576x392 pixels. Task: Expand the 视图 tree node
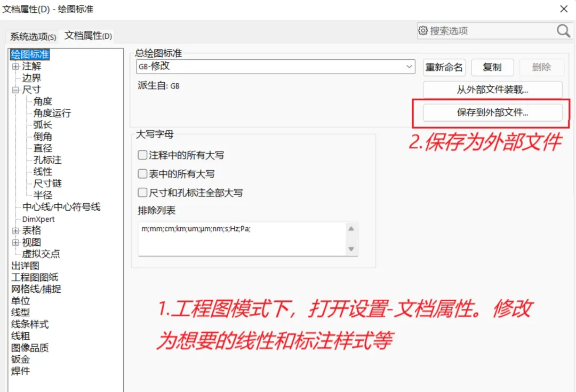tap(15, 243)
